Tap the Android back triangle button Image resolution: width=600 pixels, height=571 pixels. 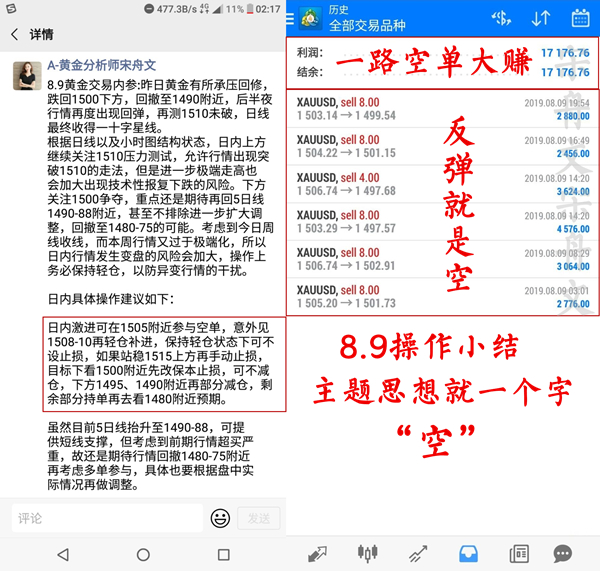(x=63, y=555)
